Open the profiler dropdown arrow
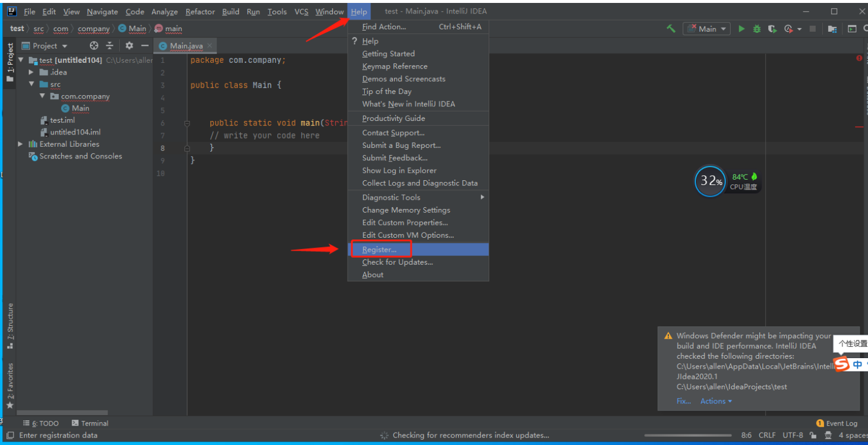This screenshot has height=445, width=868. (x=799, y=29)
